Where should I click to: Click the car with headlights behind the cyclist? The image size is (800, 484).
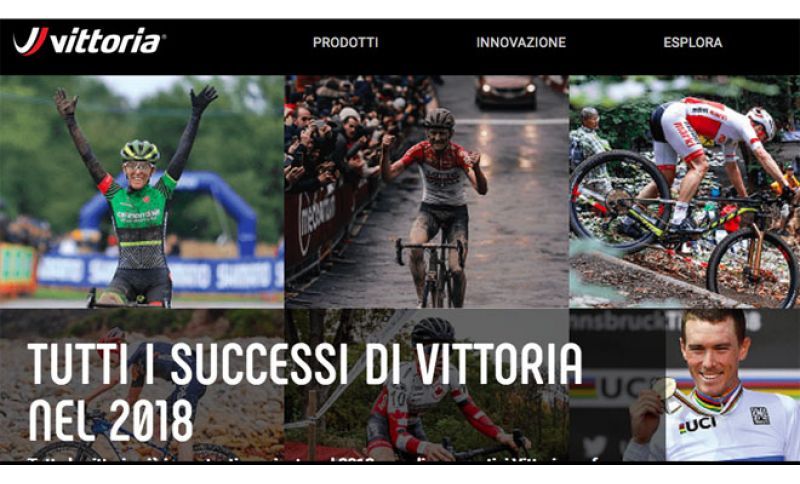(506, 91)
